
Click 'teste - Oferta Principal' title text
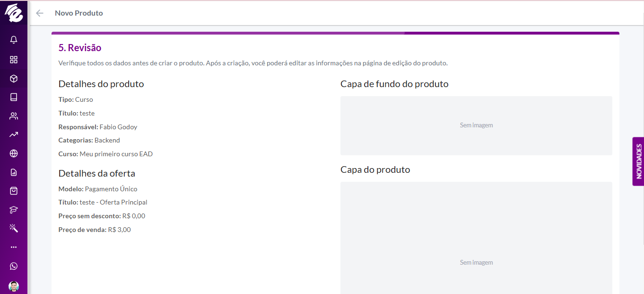pyautogui.click(x=113, y=202)
